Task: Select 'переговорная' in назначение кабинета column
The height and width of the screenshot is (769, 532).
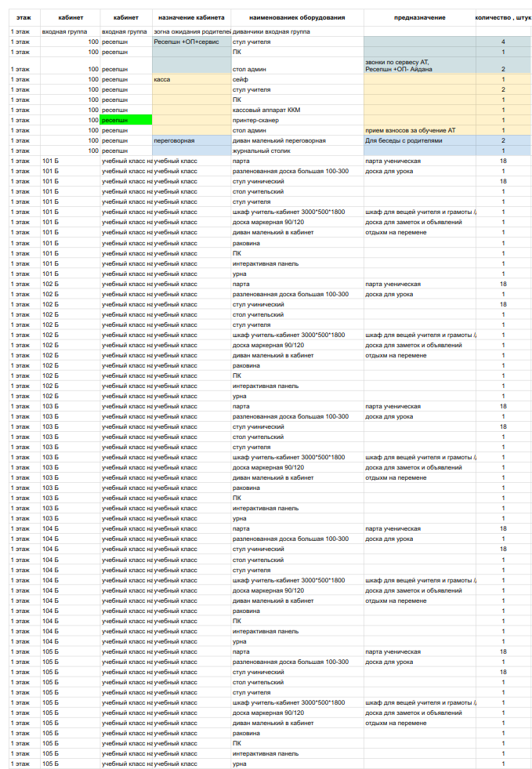Action: (191, 141)
